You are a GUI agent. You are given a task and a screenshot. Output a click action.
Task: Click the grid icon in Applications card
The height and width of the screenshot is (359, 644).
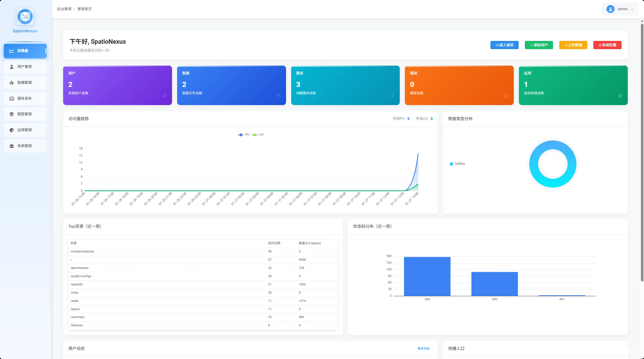coord(620,96)
